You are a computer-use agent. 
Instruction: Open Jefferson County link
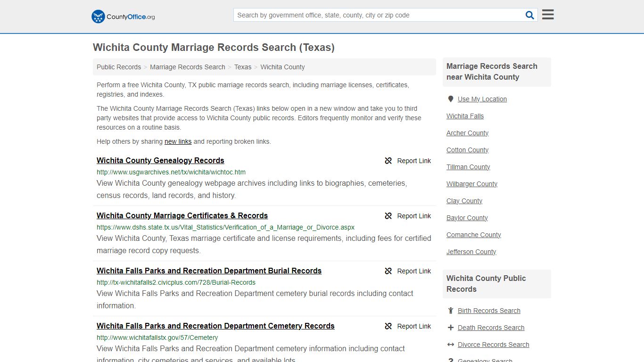pos(471,252)
